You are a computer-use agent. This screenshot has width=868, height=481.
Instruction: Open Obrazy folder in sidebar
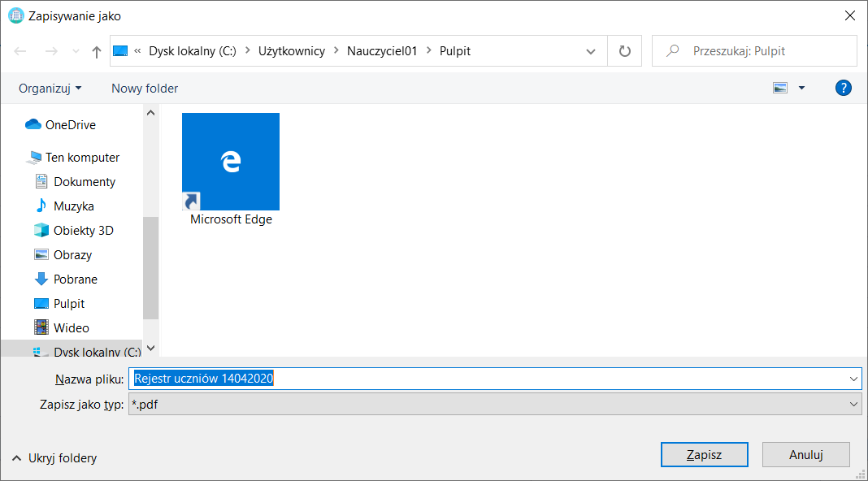[x=72, y=255]
